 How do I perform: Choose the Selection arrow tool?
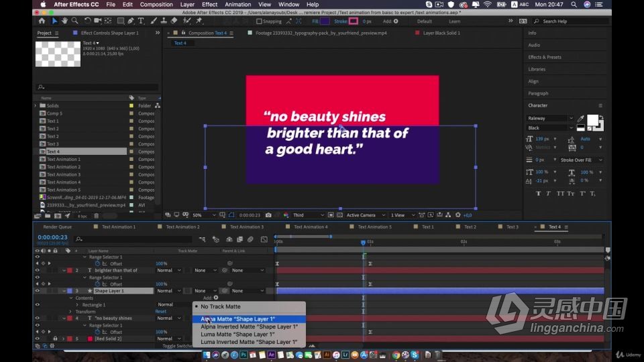tap(54, 21)
